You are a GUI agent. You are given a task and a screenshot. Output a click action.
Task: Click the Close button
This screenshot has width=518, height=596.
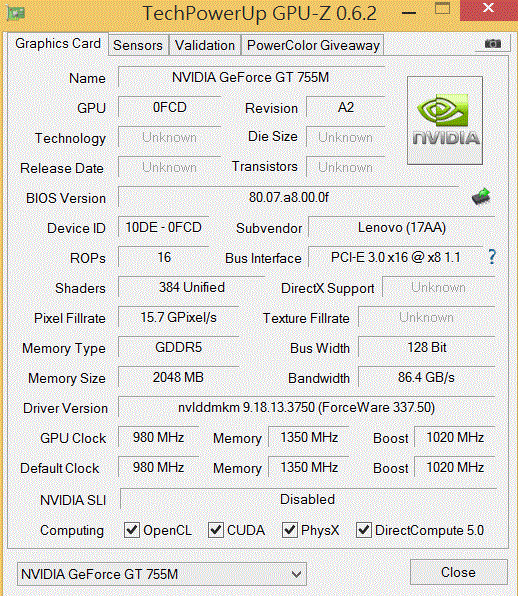coord(459,572)
